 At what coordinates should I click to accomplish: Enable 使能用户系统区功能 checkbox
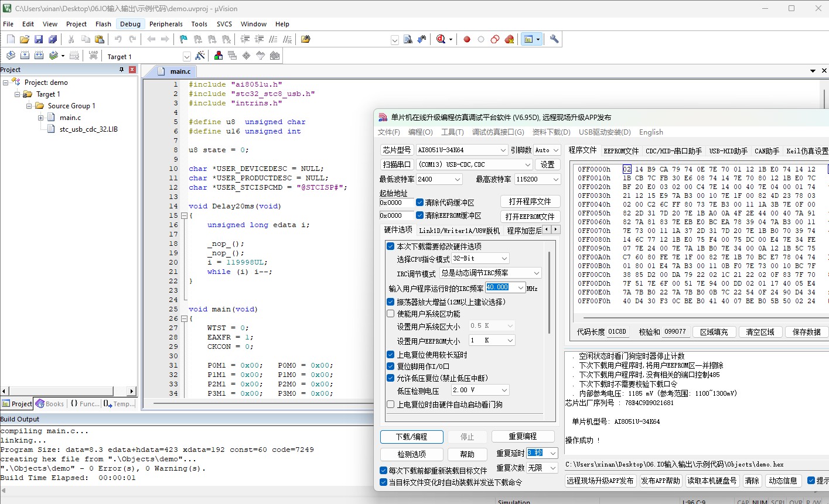(x=391, y=314)
